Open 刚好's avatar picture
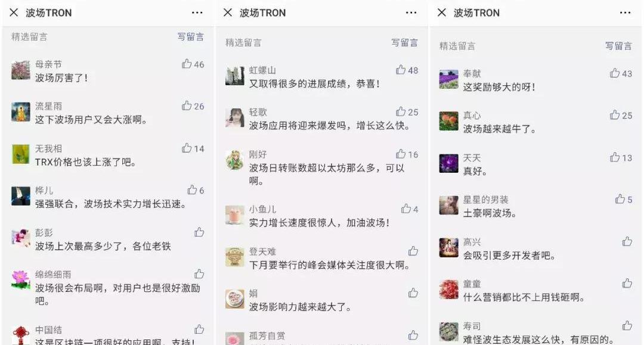644x345 pixels. pos(234,160)
